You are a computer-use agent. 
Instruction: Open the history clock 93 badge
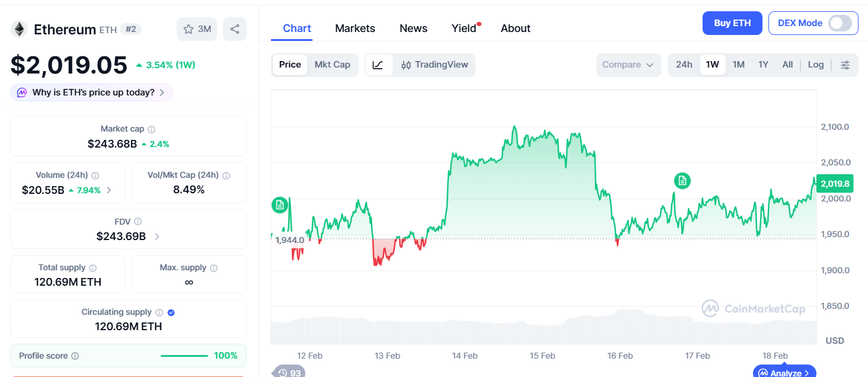289,372
